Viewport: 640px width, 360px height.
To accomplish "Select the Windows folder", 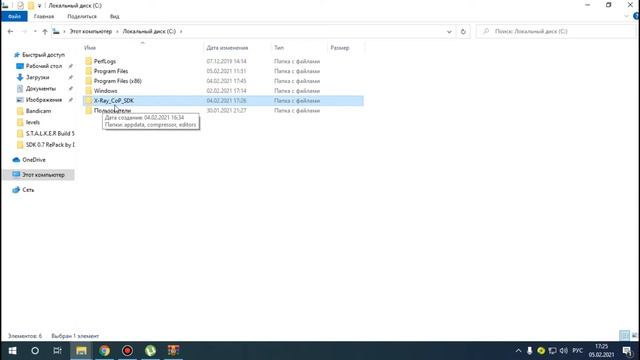I will coord(105,91).
